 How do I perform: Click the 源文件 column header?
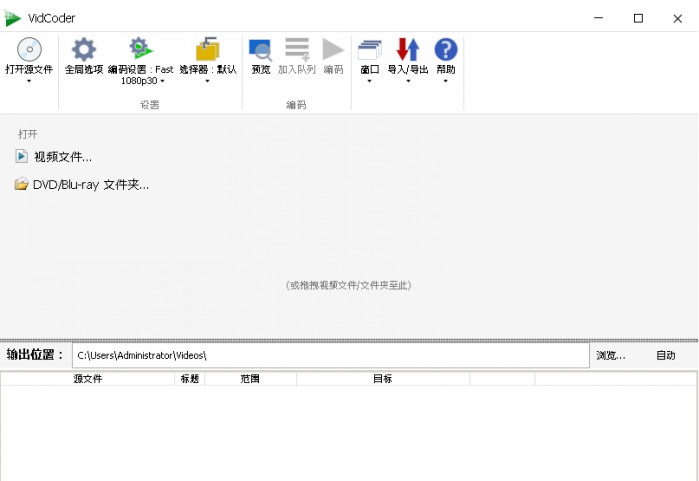tap(87, 379)
